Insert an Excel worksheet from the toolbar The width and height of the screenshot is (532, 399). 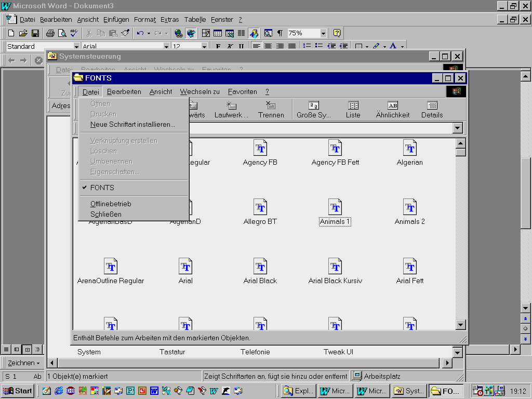click(x=229, y=33)
